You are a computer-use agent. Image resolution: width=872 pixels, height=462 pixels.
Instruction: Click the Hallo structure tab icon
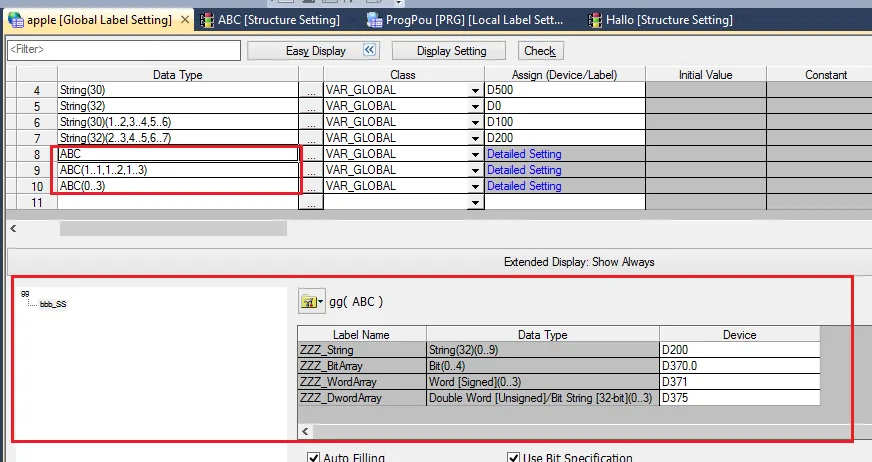click(x=595, y=21)
